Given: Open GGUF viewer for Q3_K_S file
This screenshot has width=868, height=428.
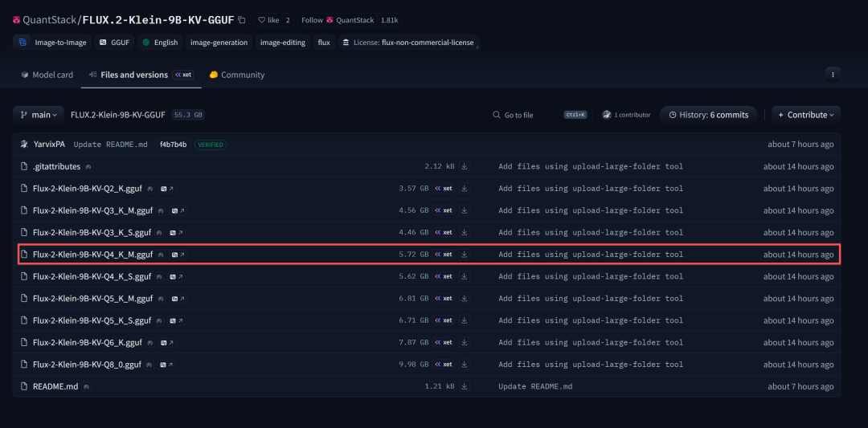Looking at the screenshot, I should click(x=176, y=232).
